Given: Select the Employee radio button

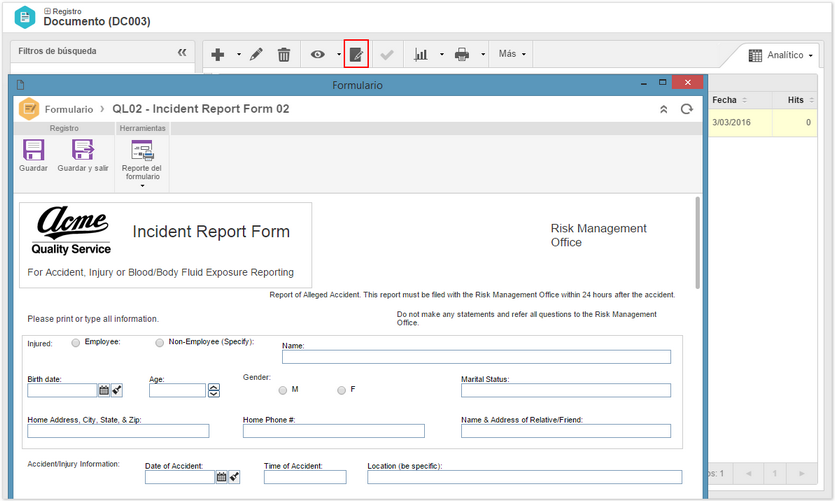Looking at the screenshot, I should tap(76, 342).
